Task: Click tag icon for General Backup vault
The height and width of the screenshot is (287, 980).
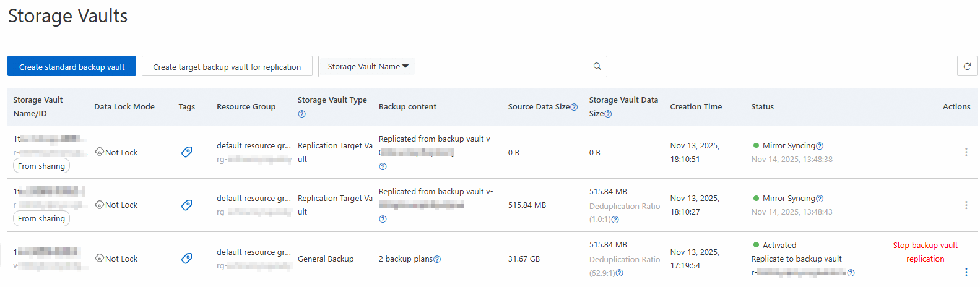Action: [x=186, y=259]
